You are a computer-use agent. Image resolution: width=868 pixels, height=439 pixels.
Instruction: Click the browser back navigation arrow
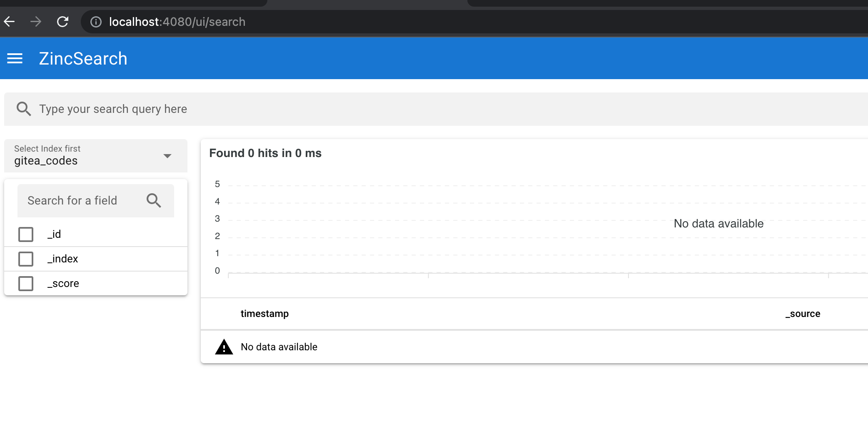(x=9, y=22)
